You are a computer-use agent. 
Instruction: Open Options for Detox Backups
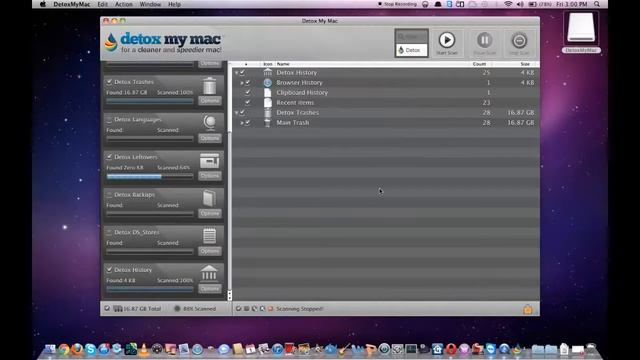210,213
